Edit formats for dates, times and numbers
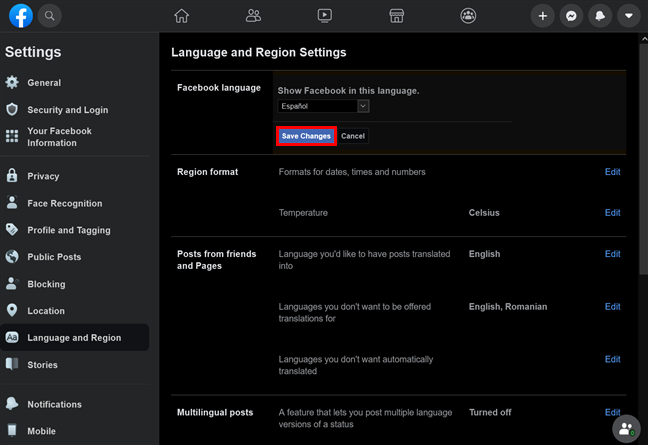Screen dimensions: 648x445 pyautogui.click(x=612, y=172)
